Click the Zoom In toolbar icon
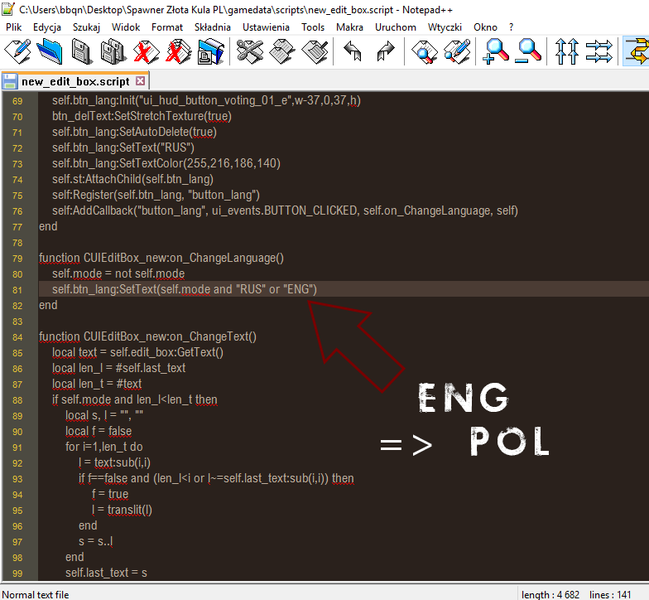Screen dimensions: 649x600 (496, 51)
